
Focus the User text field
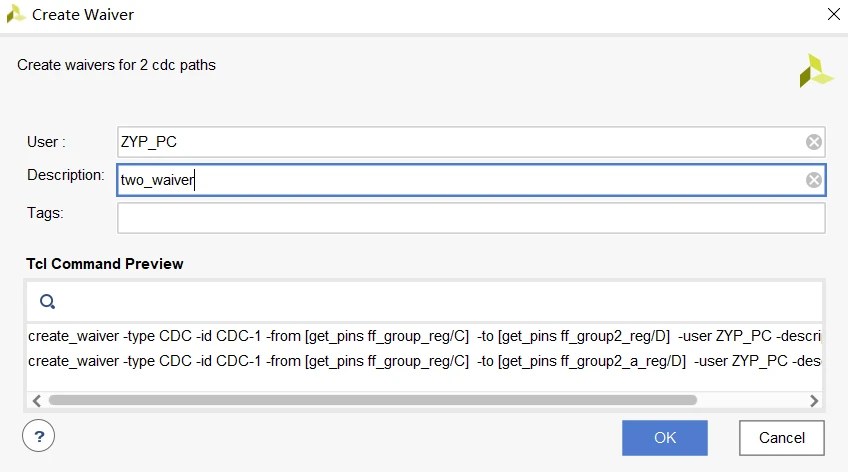pyautogui.click(x=460, y=142)
